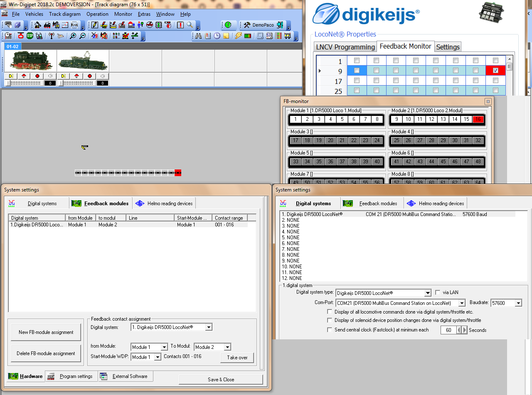The width and height of the screenshot is (532, 395).
Task: Enable display of solenoid device position changes
Action: click(330, 321)
